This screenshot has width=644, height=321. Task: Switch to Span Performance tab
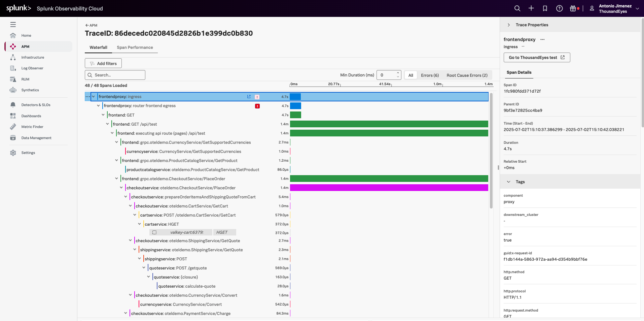[135, 47]
